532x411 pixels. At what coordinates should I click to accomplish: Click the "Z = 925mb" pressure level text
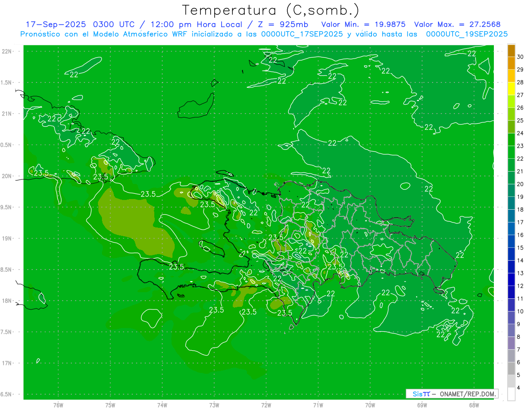[288, 24]
